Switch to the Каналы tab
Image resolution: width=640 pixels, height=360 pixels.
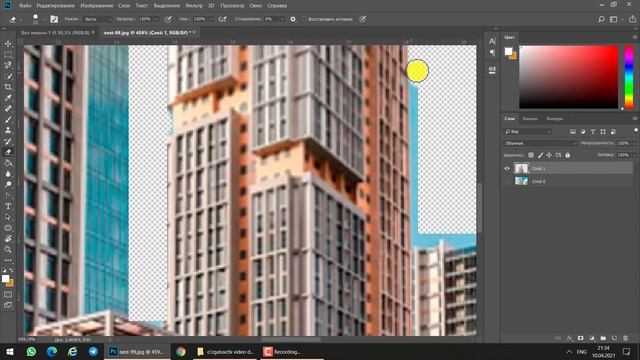pos(530,118)
